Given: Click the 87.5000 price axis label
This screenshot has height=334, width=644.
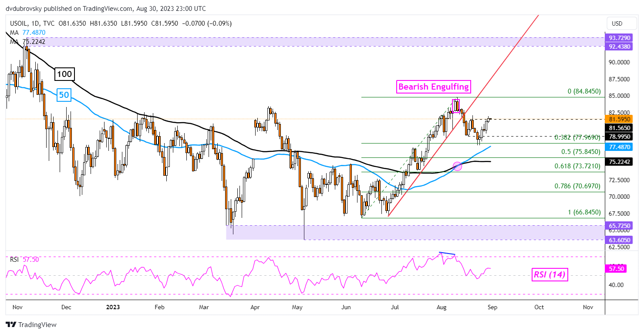Looking at the screenshot, I should point(620,79).
